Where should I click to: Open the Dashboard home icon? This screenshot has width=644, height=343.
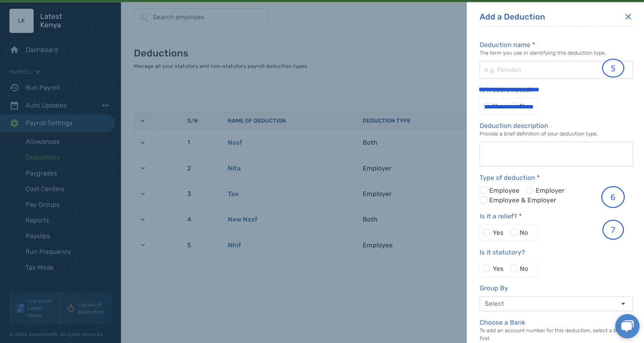(14, 50)
